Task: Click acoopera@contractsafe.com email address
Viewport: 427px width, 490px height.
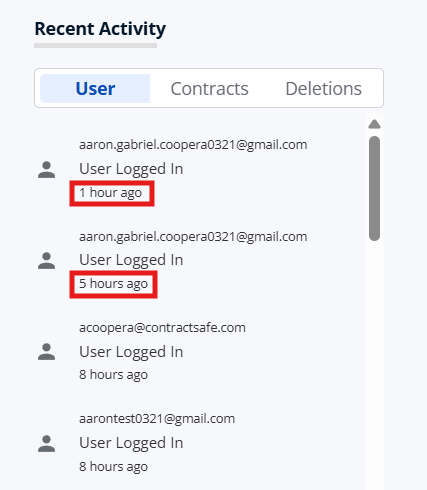Action: point(162,328)
